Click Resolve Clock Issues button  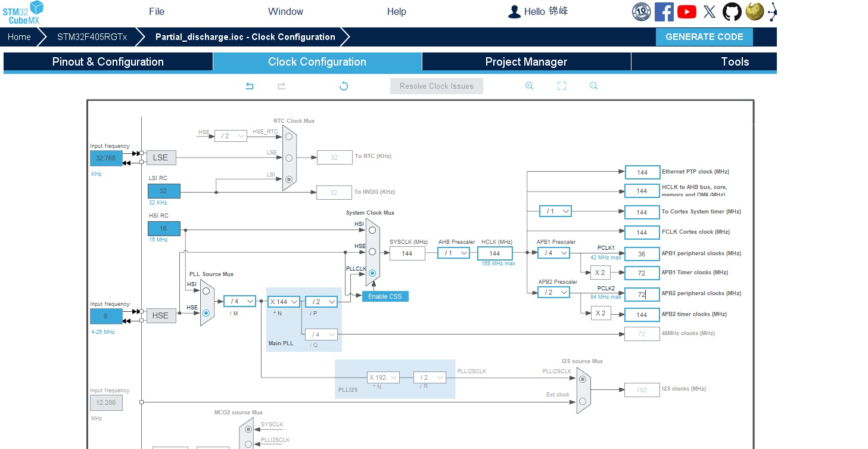437,86
